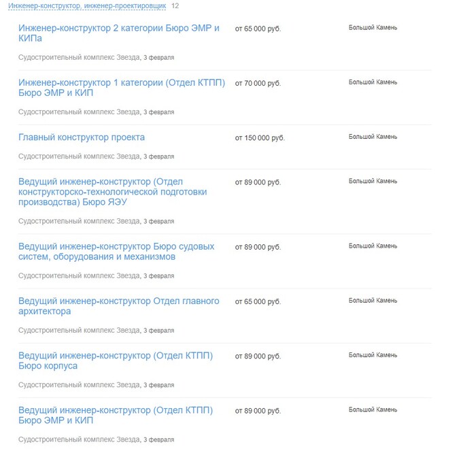This screenshot has width=476, height=451.
Task: Click the от 70 000 руб. salary
Action: click(258, 84)
